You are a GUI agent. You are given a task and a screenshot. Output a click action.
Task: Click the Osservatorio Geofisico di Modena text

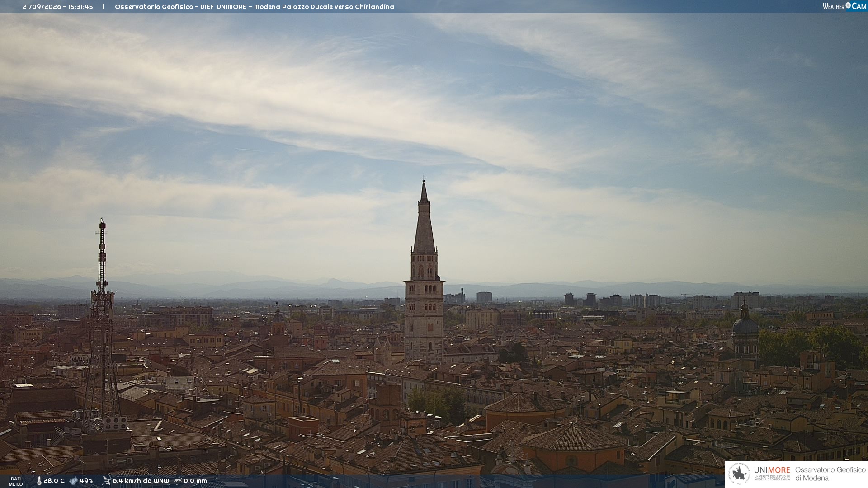pyautogui.click(x=830, y=474)
